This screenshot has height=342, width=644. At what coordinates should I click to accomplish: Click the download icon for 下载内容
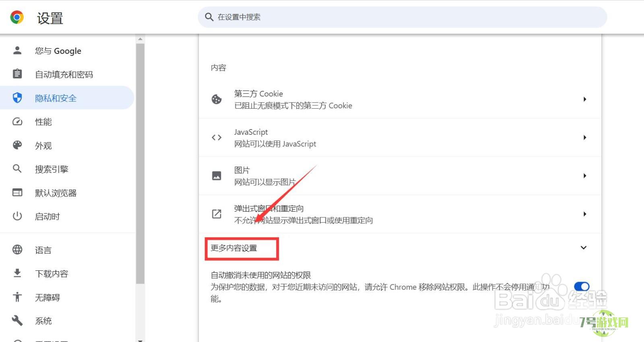pos(17,273)
